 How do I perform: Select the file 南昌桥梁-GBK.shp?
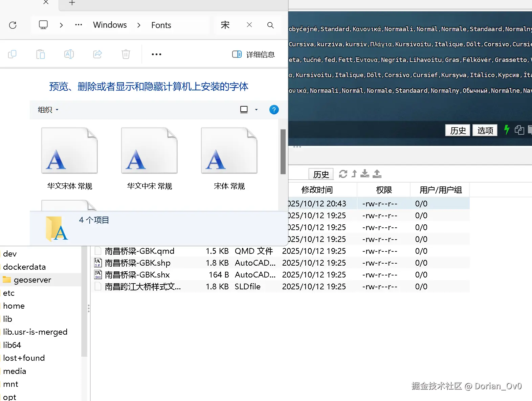point(138,263)
